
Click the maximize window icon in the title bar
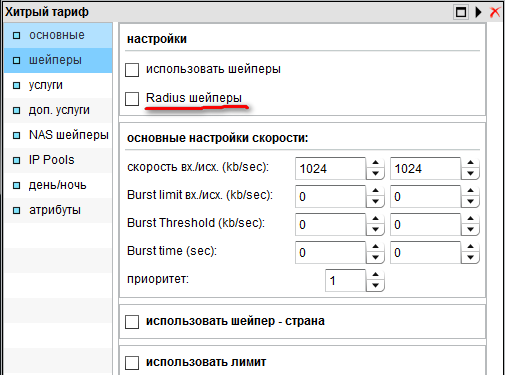(461, 13)
